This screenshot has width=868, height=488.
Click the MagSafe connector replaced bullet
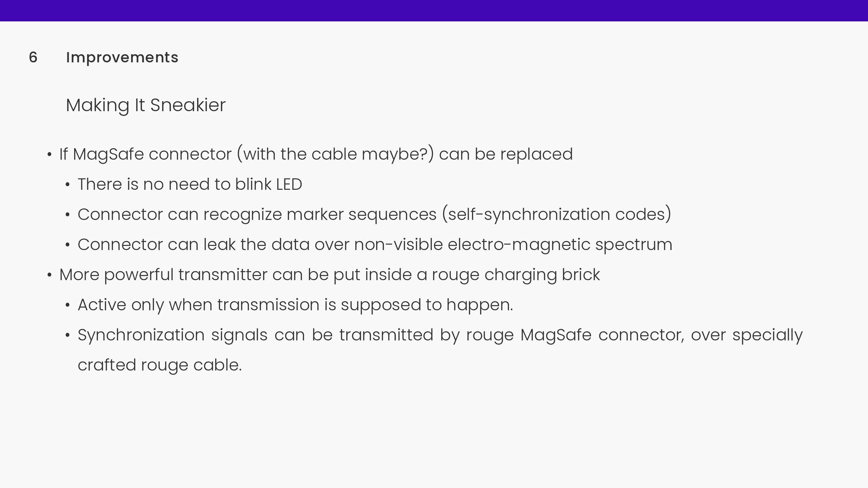[x=316, y=155]
